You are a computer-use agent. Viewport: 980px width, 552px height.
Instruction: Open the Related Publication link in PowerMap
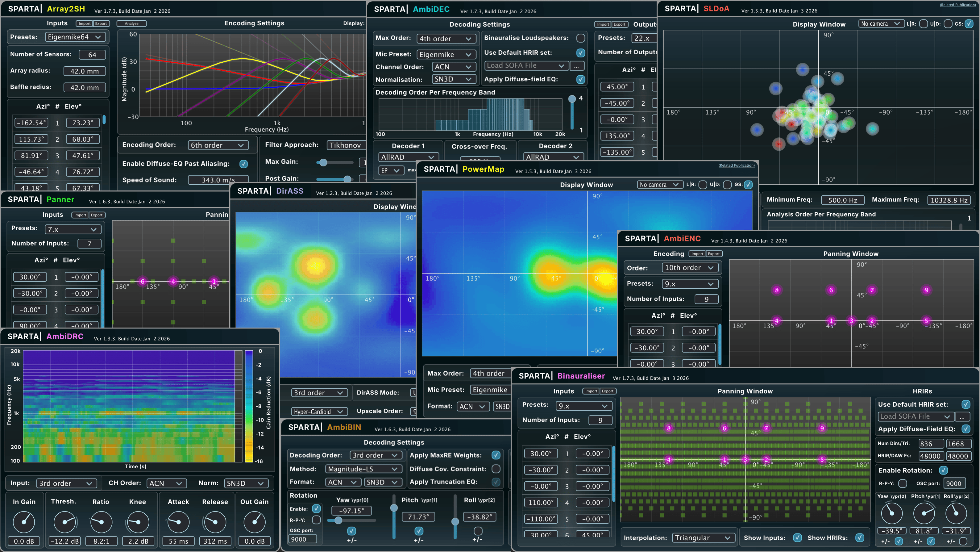(736, 165)
